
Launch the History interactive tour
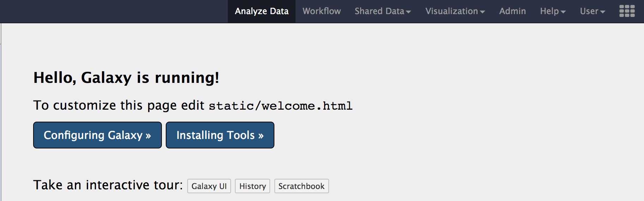[x=253, y=186]
